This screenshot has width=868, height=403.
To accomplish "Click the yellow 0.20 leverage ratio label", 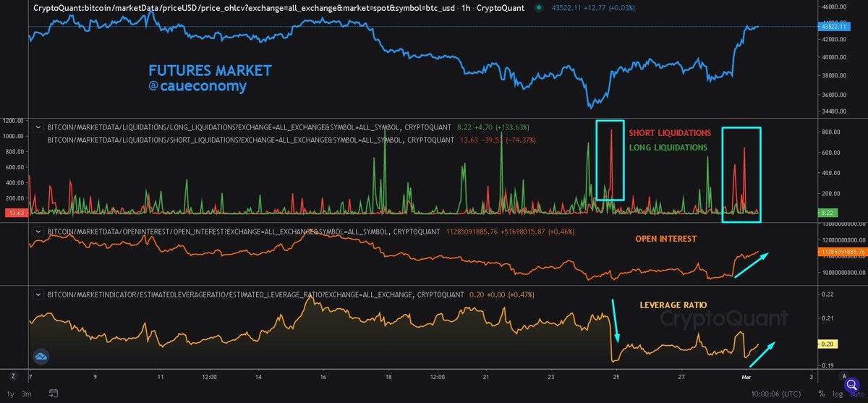I will (828, 344).
